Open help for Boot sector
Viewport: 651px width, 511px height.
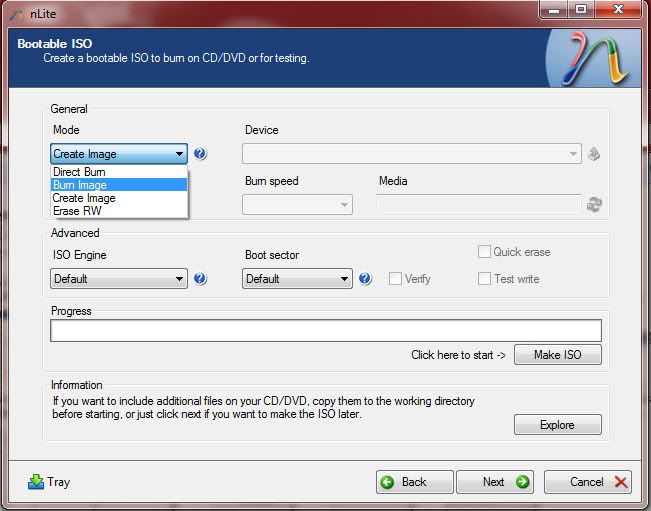tap(365, 279)
